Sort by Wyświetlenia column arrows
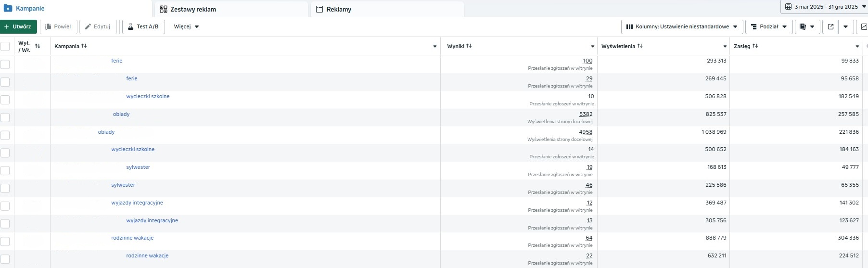Image resolution: width=868 pixels, height=268 pixels. [639, 46]
